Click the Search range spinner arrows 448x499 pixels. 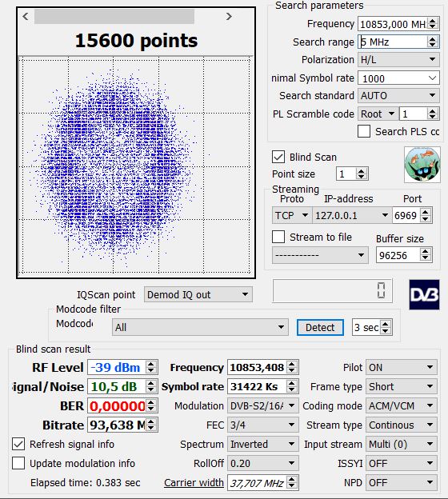point(432,42)
